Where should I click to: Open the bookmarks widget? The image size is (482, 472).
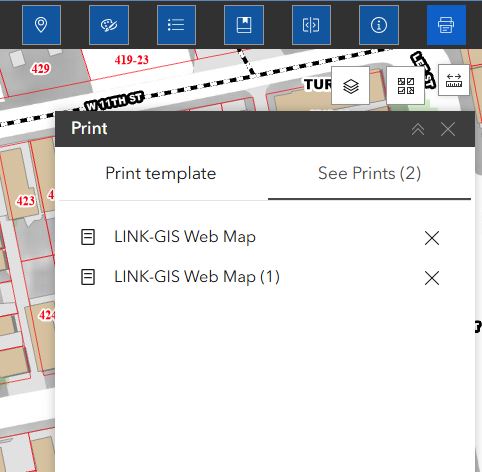[244, 25]
